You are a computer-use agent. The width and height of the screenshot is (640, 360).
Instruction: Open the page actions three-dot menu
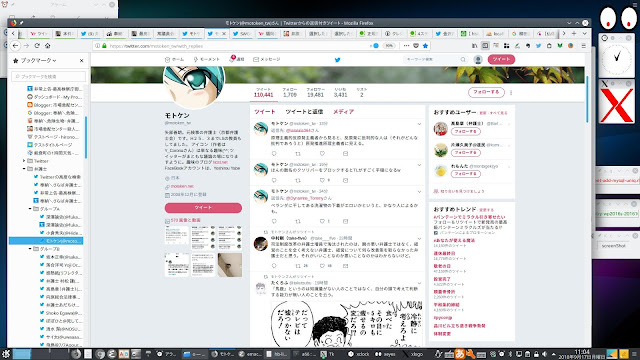406,46
